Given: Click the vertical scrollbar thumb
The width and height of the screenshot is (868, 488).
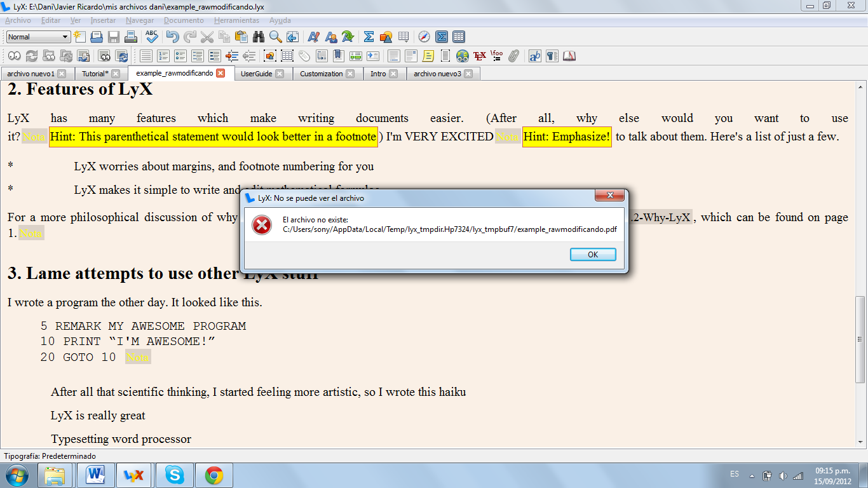Looking at the screenshot, I should 861,339.
